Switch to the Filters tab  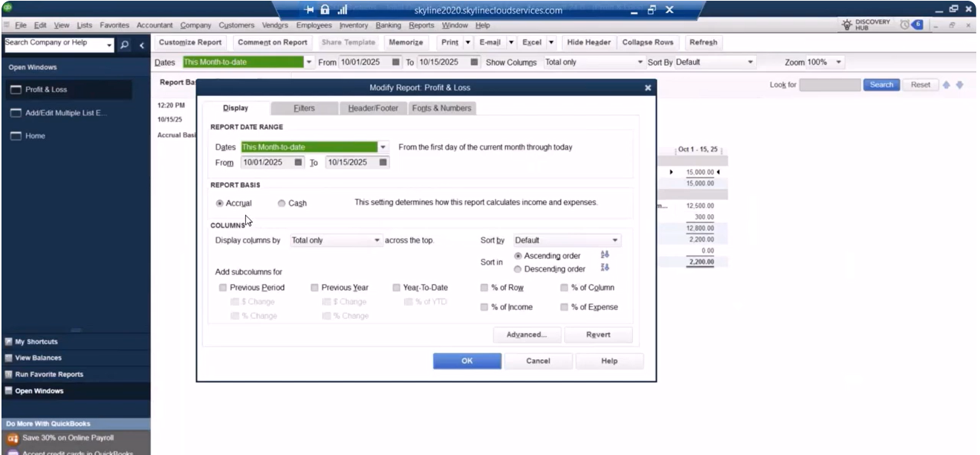coord(304,109)
